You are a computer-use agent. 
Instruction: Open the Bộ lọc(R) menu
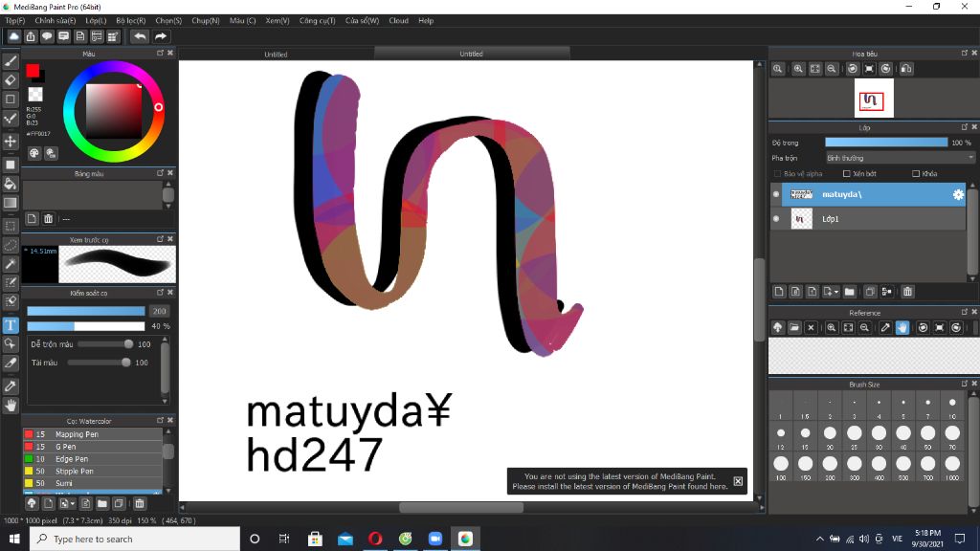[130, 21]
